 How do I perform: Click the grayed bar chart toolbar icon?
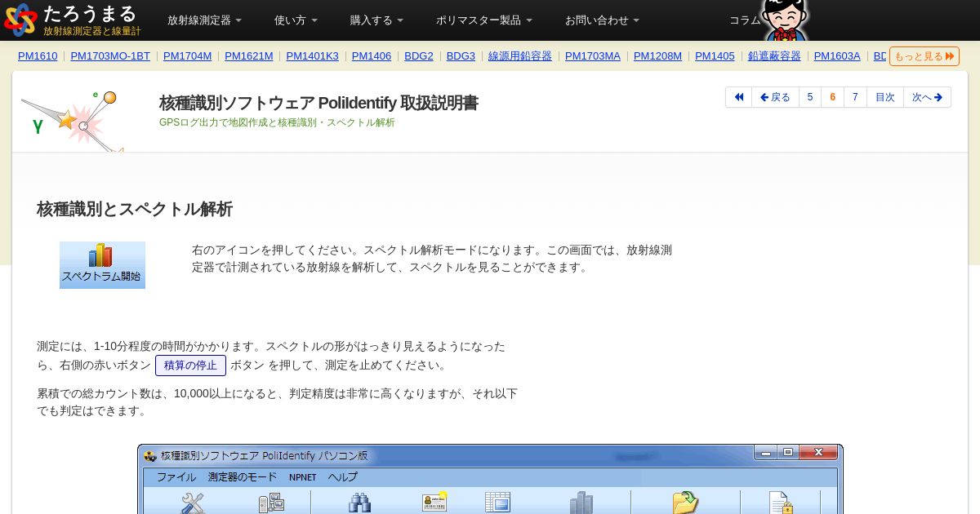pos(581,503)
